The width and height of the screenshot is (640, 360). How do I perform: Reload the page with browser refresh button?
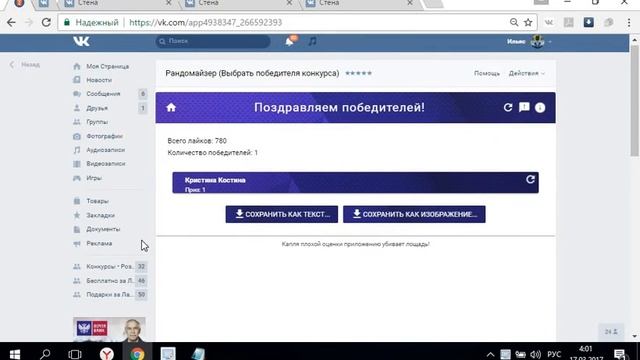[x=46, y=22]
